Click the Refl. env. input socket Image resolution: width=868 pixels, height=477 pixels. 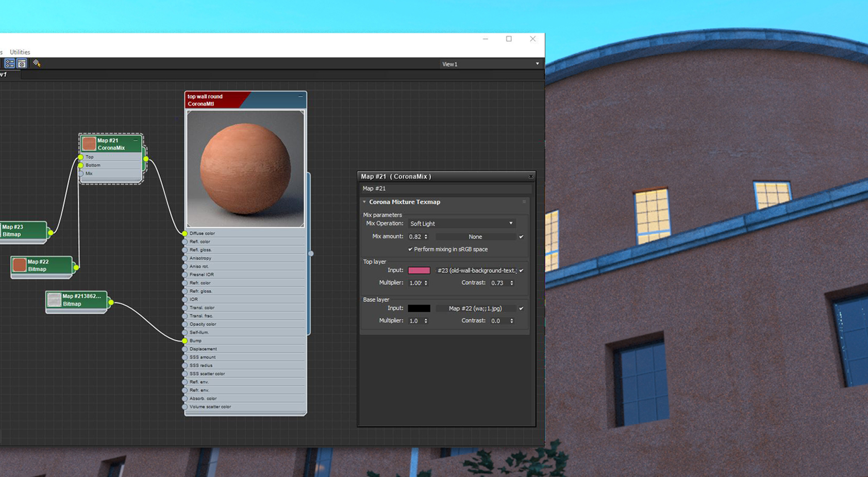[185, 382]
